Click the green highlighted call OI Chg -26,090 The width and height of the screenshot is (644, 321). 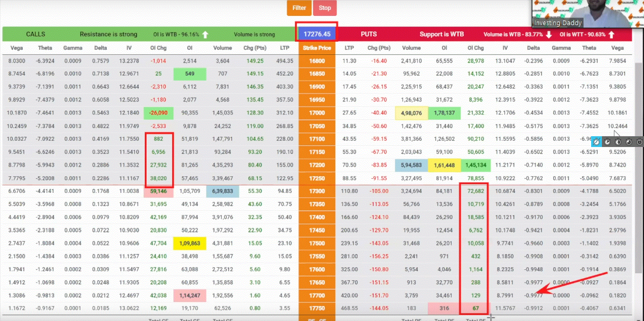coord(158,113)
